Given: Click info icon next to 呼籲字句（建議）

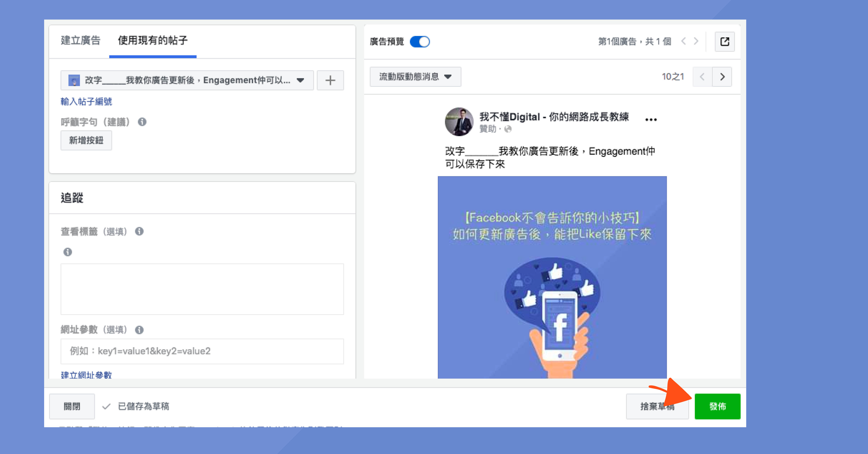Looking at the screenshot, I should pyautogui.click(x=142, y=122).
